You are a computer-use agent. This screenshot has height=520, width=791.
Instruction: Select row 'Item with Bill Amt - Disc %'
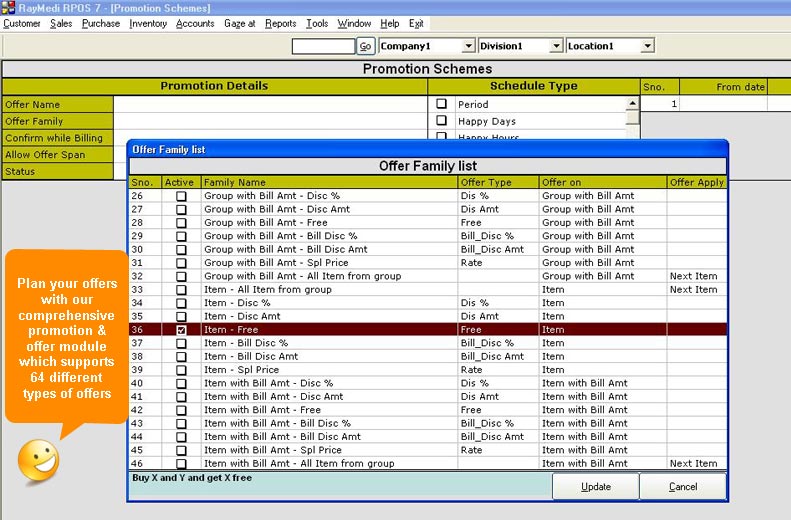click(x=428, y=383)
